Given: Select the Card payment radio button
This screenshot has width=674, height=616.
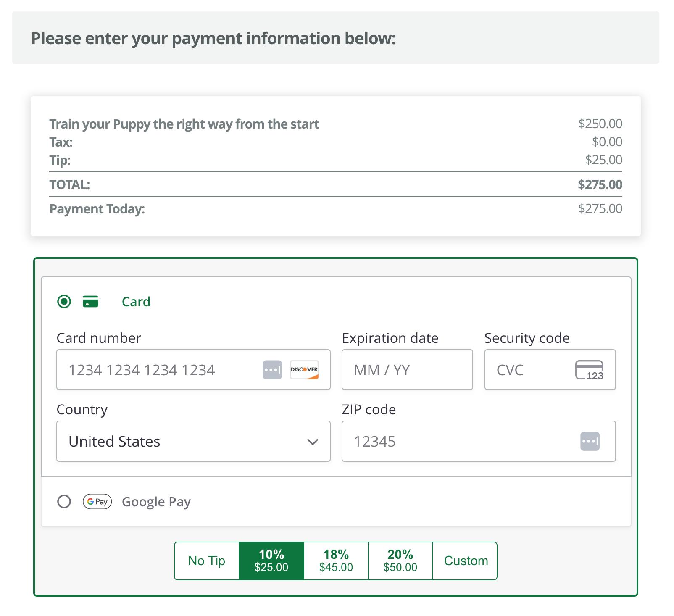Looking at the screenshot, I should [64, 302].
